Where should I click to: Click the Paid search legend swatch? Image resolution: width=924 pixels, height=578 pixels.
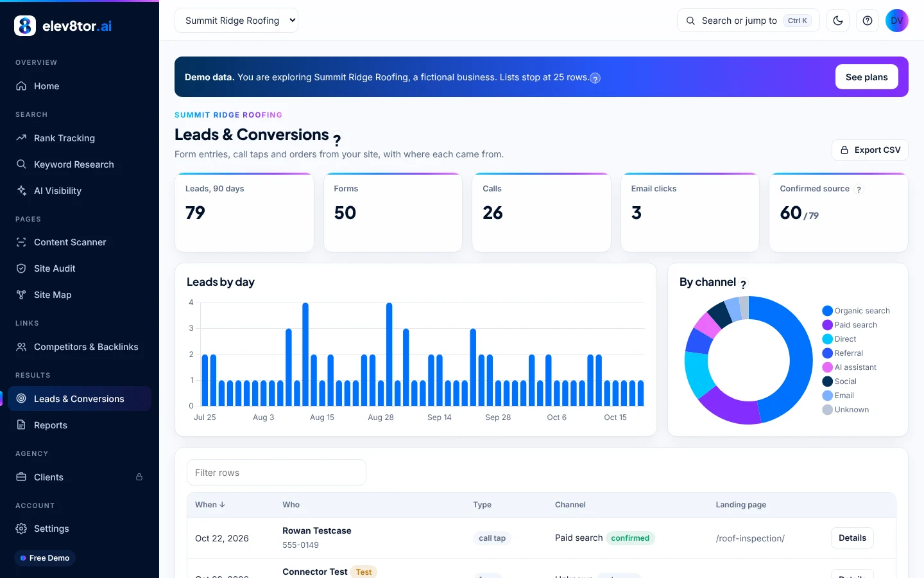point(828,325)
